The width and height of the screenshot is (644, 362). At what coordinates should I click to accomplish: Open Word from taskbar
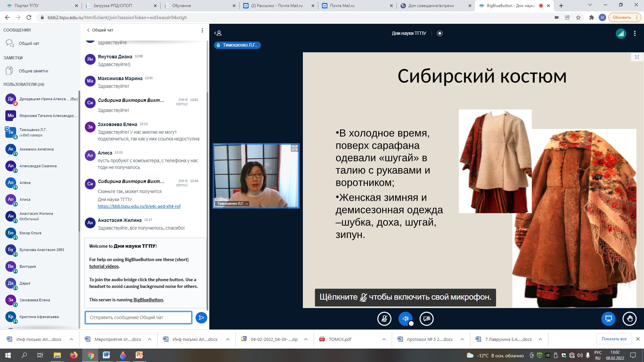tap(106, 355)
